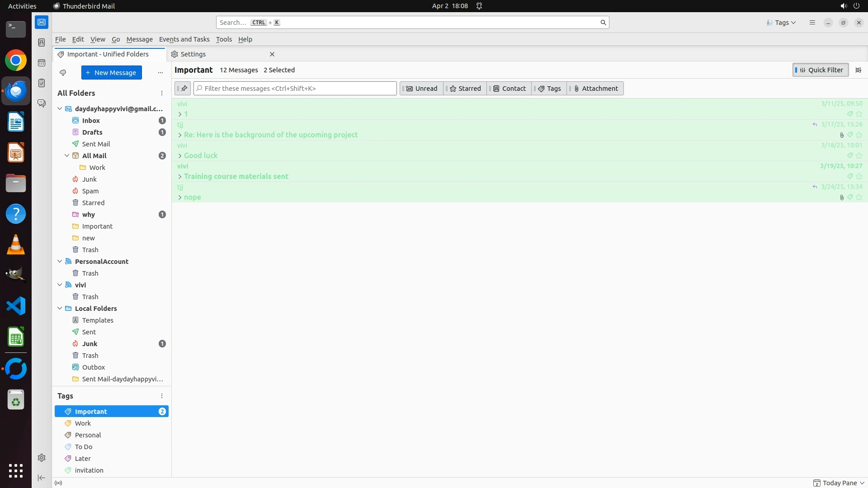Image resolution: width=868 pixels, height=488 pixels.
Task: Click the New Message button
Action: 111,73
